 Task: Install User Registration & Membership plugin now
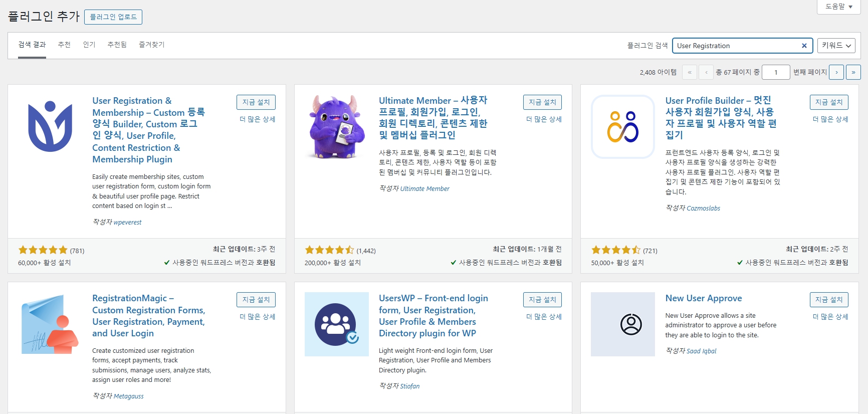pos(256,102)
